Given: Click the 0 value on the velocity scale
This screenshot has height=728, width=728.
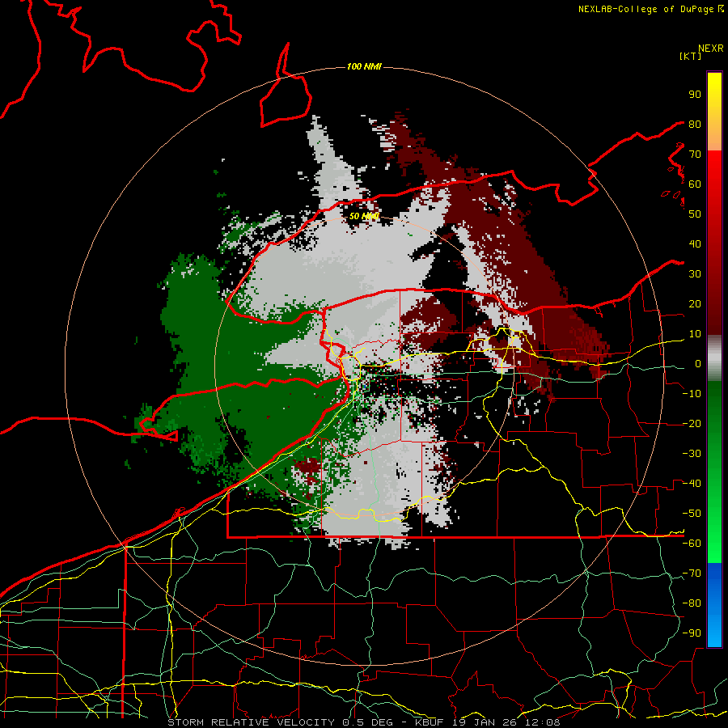Looking at the screenshot, I should click(698, 363).
